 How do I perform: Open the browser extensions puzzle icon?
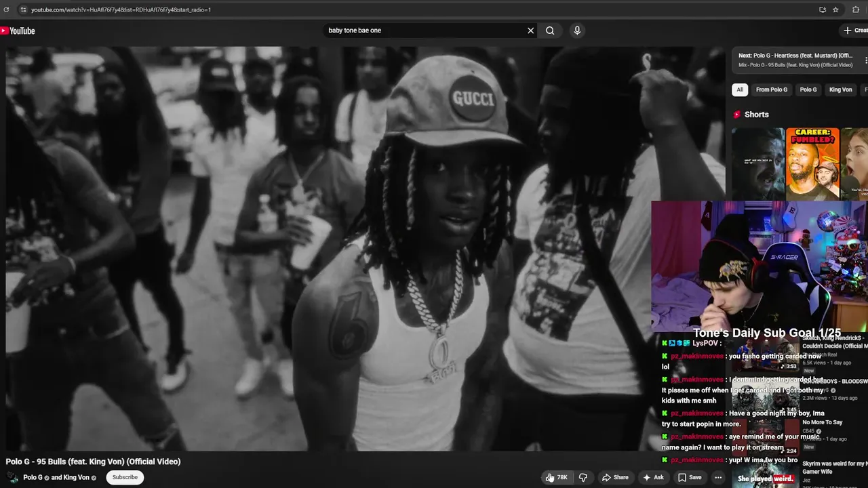click(856, 9)
